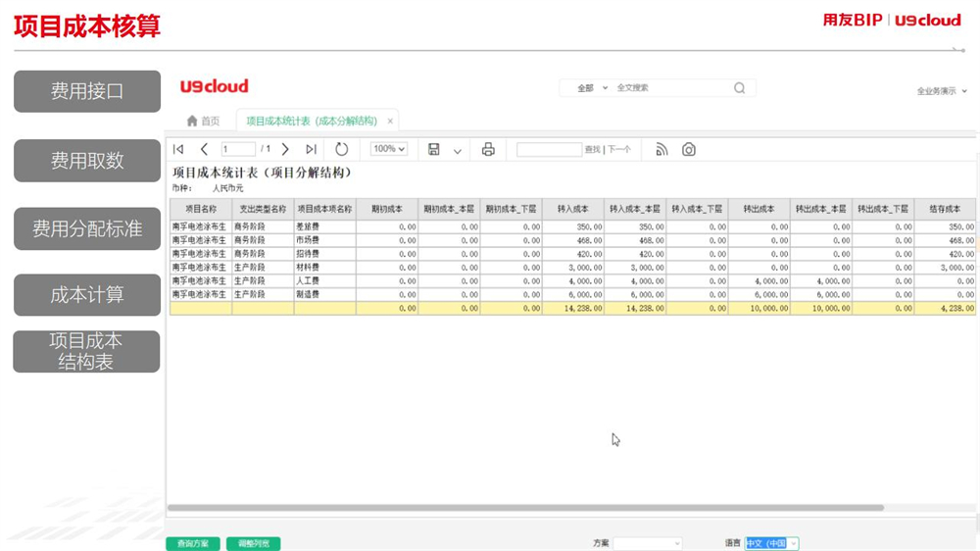Click the 成本计算 button
This screenshot has width=980, height=551.
pos(87,294)
